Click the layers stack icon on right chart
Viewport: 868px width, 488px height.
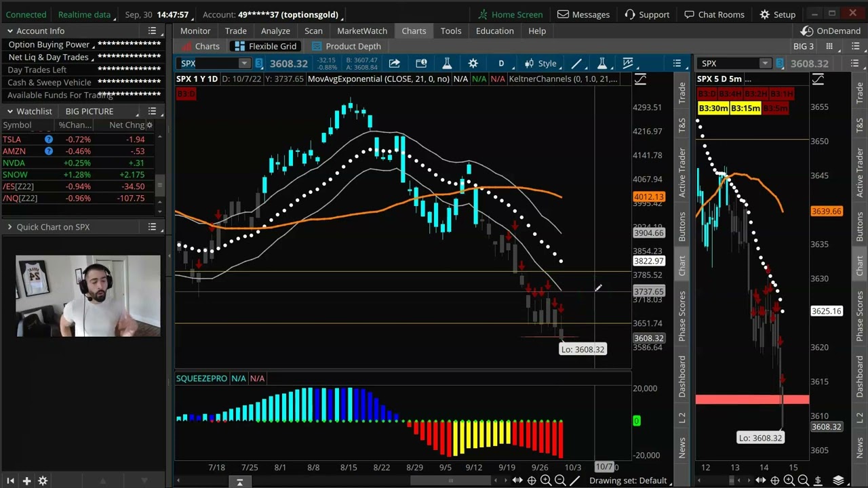[838, 481]
